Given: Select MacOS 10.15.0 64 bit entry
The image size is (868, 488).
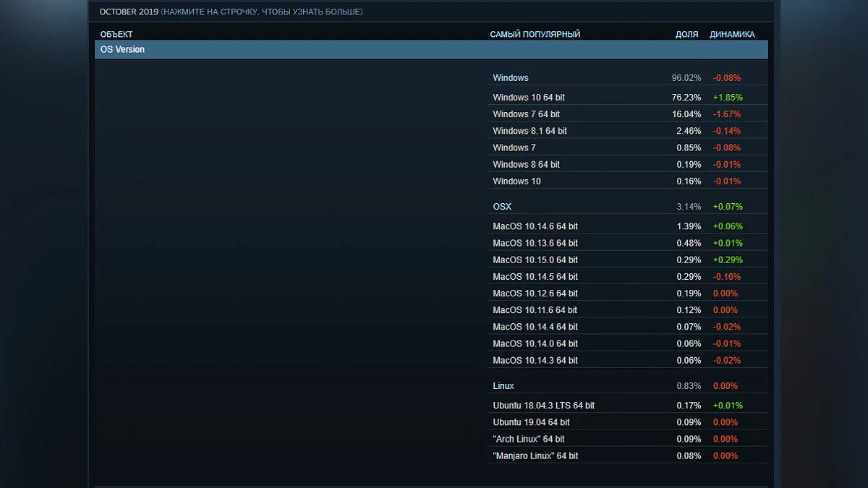Looking at the screenshot, I should 628,259.
